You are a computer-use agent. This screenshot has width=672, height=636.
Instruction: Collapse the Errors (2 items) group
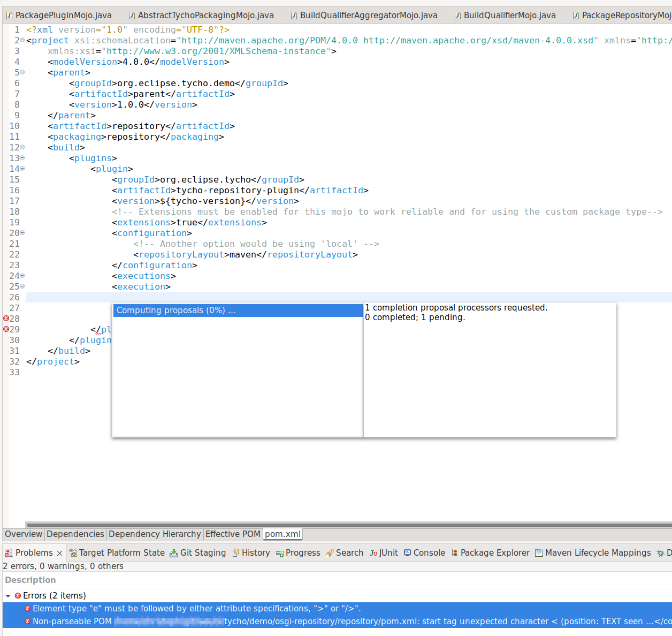7,595
